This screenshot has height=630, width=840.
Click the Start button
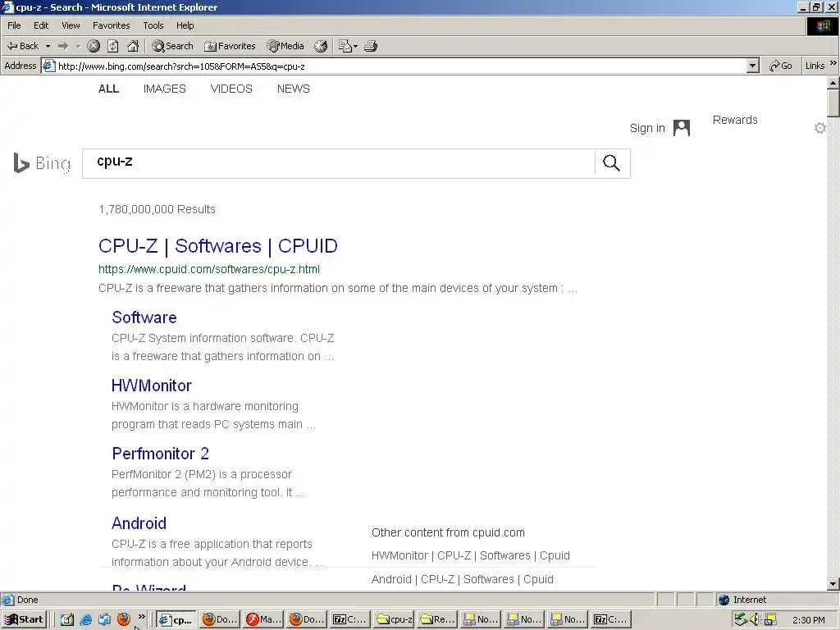[x=25, y=619]
